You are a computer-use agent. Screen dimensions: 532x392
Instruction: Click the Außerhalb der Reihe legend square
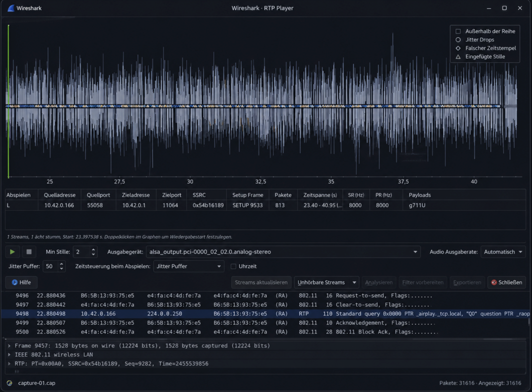click(x=458, y=31)
